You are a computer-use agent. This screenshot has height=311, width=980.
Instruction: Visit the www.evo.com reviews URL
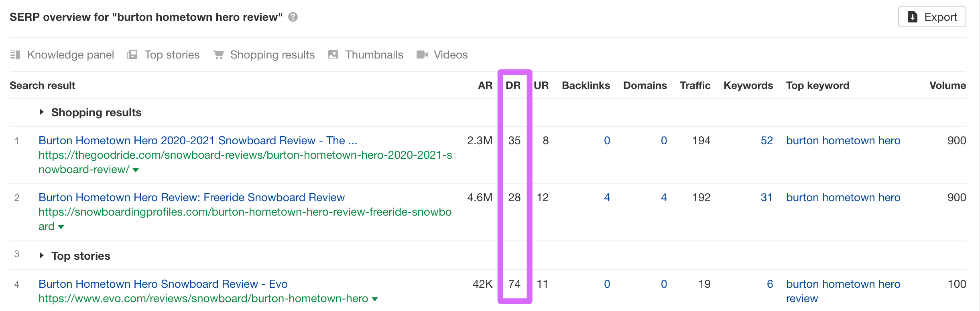(203, 299)
